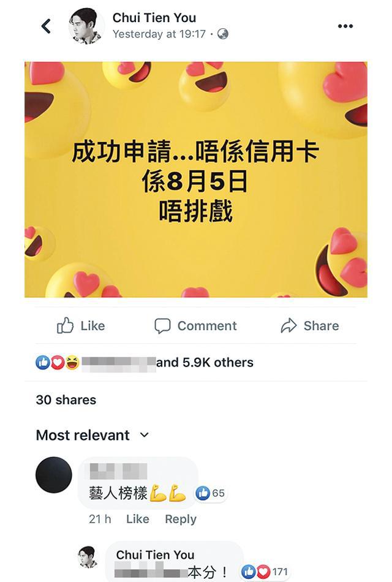The height and width of the screenshot is (582, 392).
Task: Open the three-dots post options menu
Action: 345,26
